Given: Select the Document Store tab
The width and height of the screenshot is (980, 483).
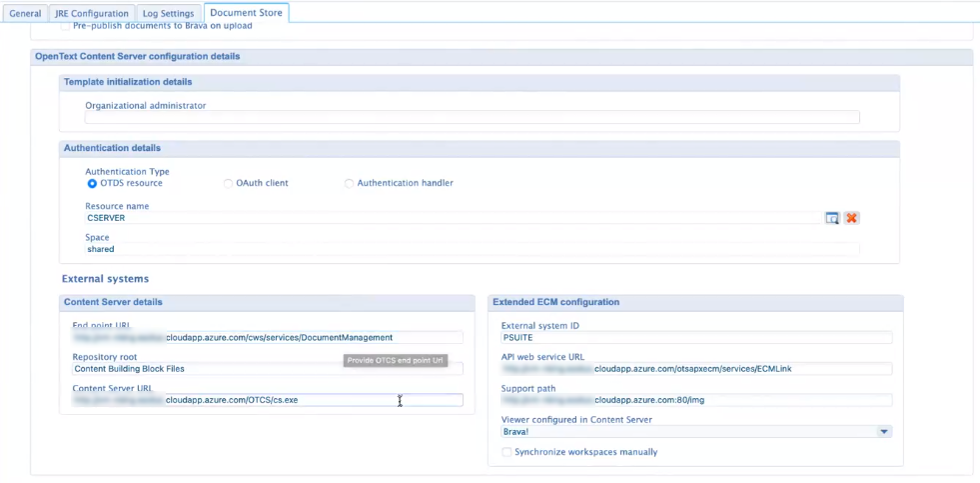Looking at the screenshot, I should click(246, 13).
